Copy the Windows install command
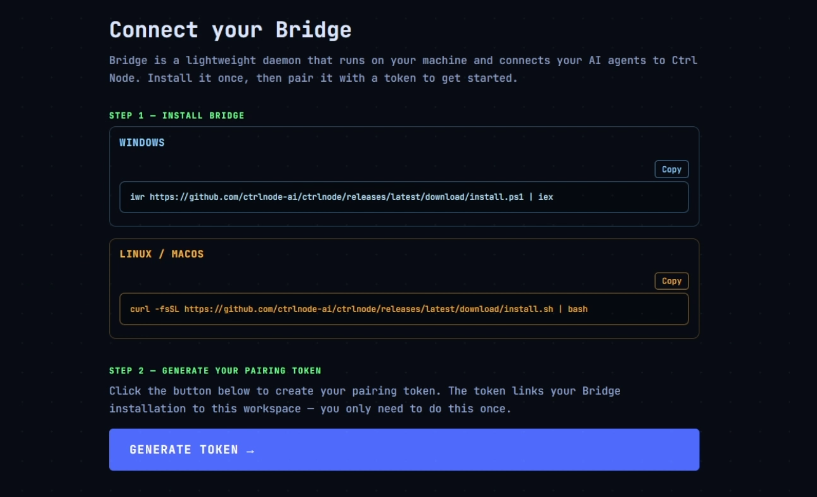Image resolution: width=817 pixels, height=497 pixels. [671, 169]
